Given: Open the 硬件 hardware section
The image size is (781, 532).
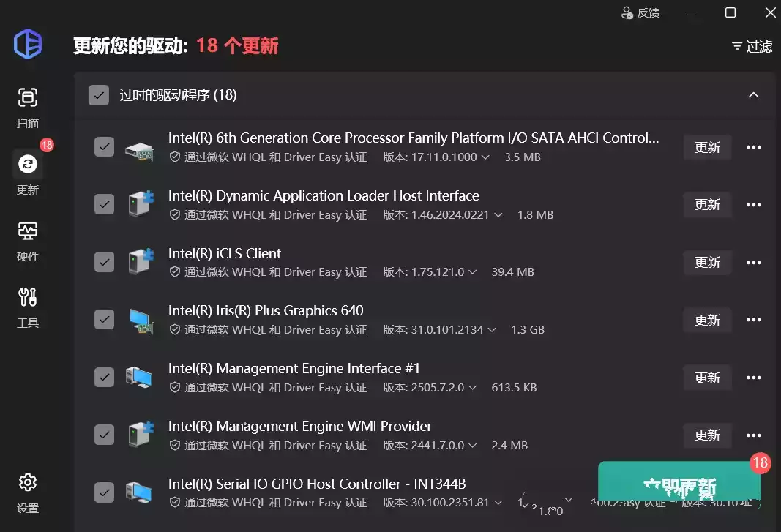Looking at the screenshot, I should pos(27,231).
